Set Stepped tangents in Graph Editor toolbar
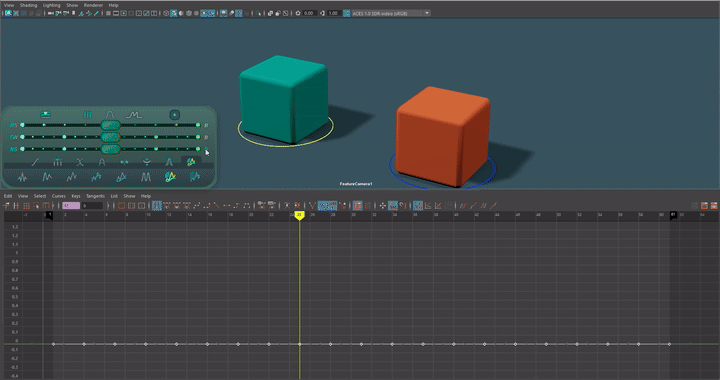 pyautogui.click(x=236, y=206)
